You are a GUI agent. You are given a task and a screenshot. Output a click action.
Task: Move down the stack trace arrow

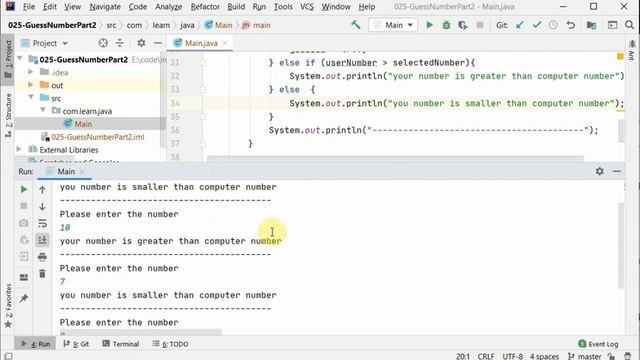click(42, 207)
